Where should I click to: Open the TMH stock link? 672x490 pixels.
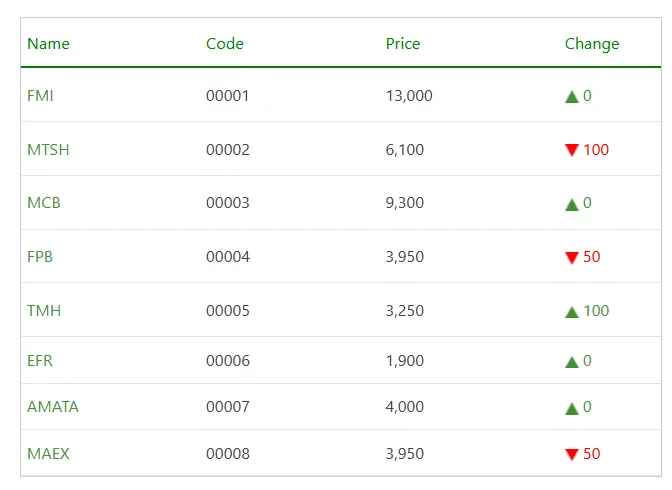44,311
